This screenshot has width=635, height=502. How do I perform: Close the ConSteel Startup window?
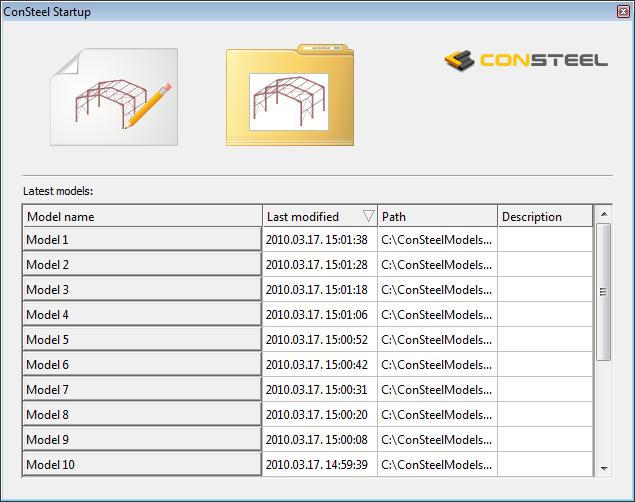624,11
